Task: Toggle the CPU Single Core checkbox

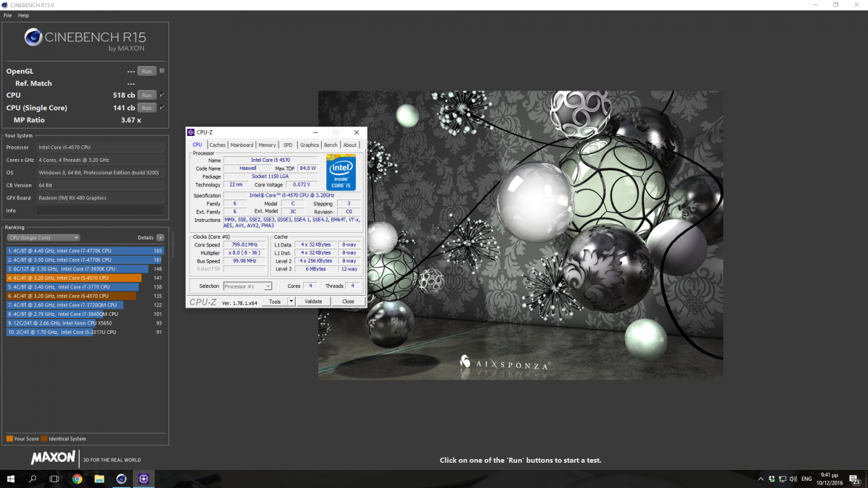Action: tap(162, 107)
